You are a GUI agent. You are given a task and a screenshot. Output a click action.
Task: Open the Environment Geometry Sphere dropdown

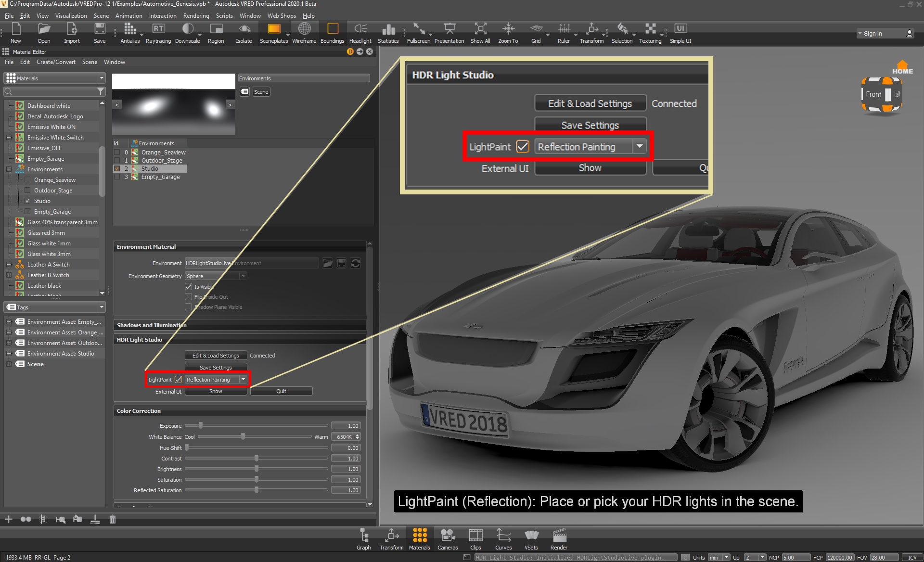pyautogui.click(x=216, y=276)
